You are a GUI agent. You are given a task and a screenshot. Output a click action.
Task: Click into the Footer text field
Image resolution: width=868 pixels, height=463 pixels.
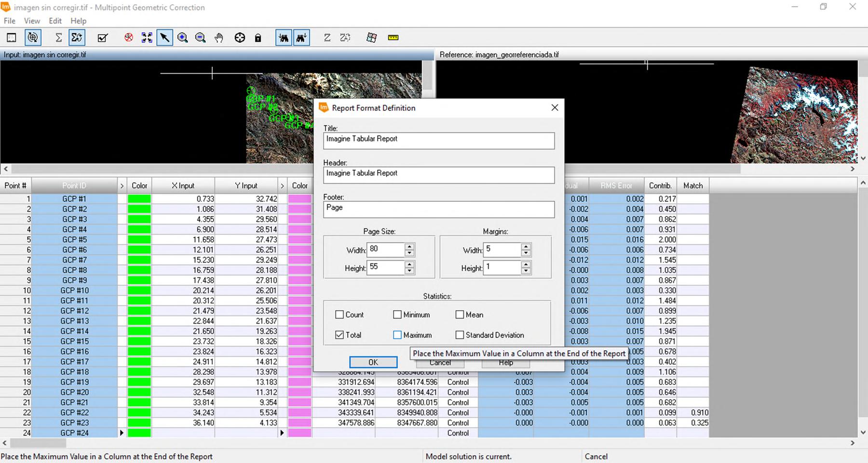[438, 209]
